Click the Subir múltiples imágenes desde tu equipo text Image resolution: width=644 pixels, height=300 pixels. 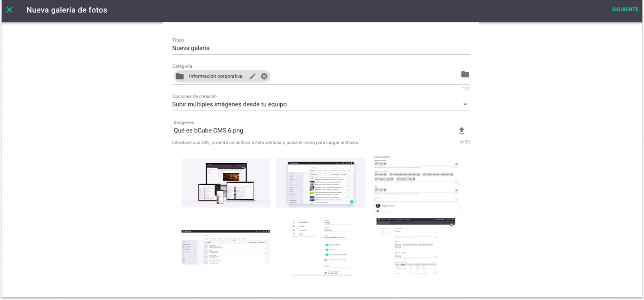[229, 104]
